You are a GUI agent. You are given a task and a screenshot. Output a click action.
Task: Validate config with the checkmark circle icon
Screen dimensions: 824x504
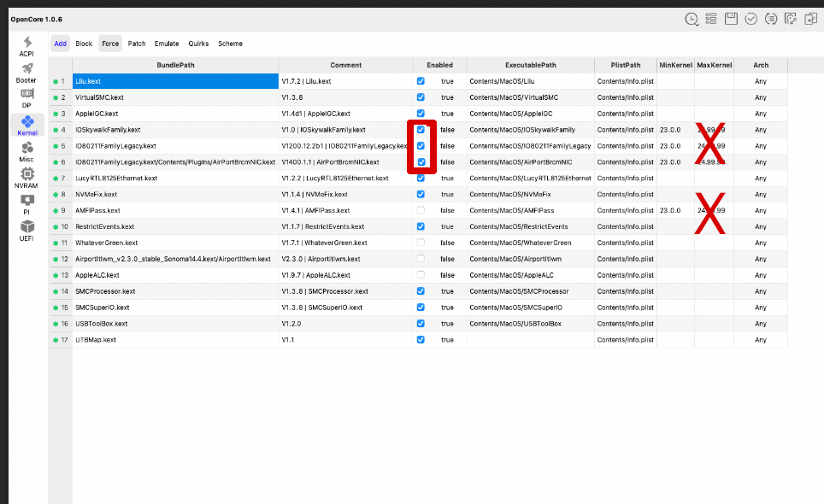coord(751,19)
